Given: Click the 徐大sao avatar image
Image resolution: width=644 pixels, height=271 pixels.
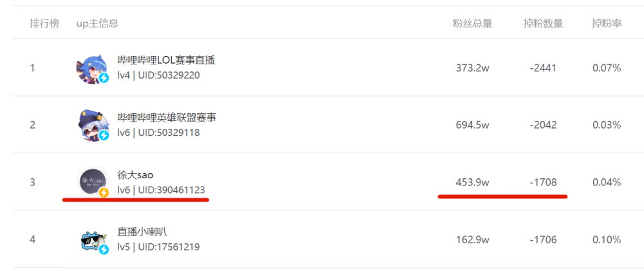Looking at the screenshot, I should (91, 182).
